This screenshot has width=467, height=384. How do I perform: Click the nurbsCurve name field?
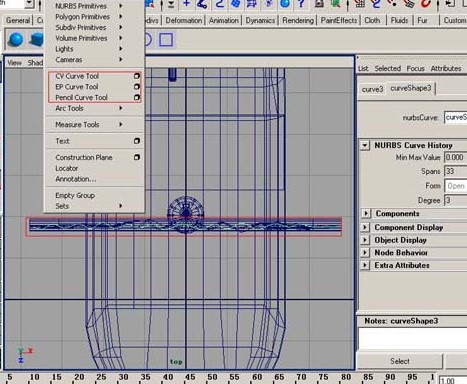tap(456, 117)
